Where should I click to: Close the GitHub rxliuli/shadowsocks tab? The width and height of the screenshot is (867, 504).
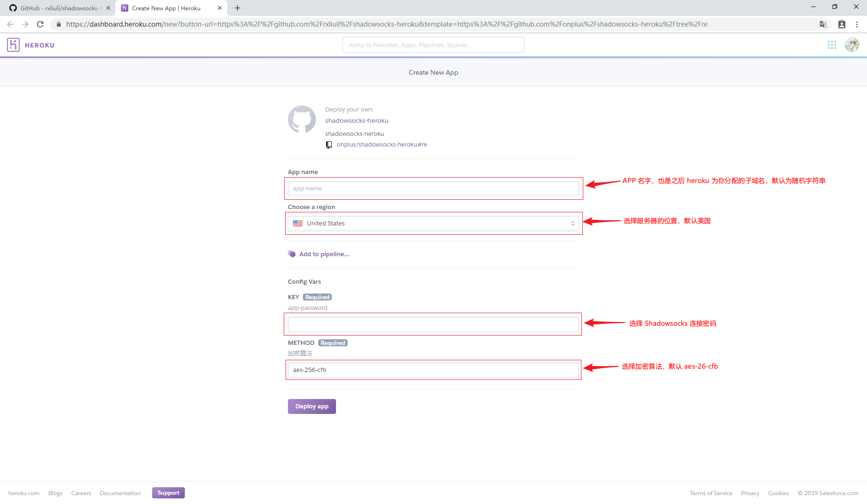click(108, 8)
